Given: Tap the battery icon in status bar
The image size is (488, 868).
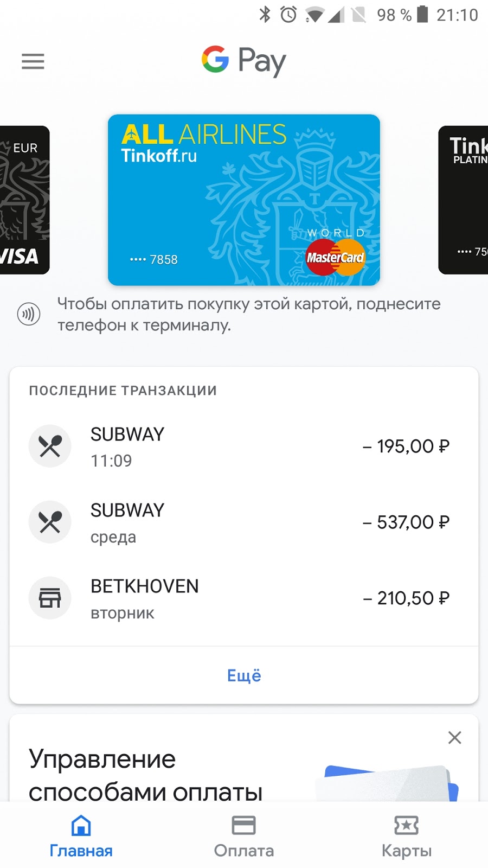Looking at the screenshot, I should (422, 14).
